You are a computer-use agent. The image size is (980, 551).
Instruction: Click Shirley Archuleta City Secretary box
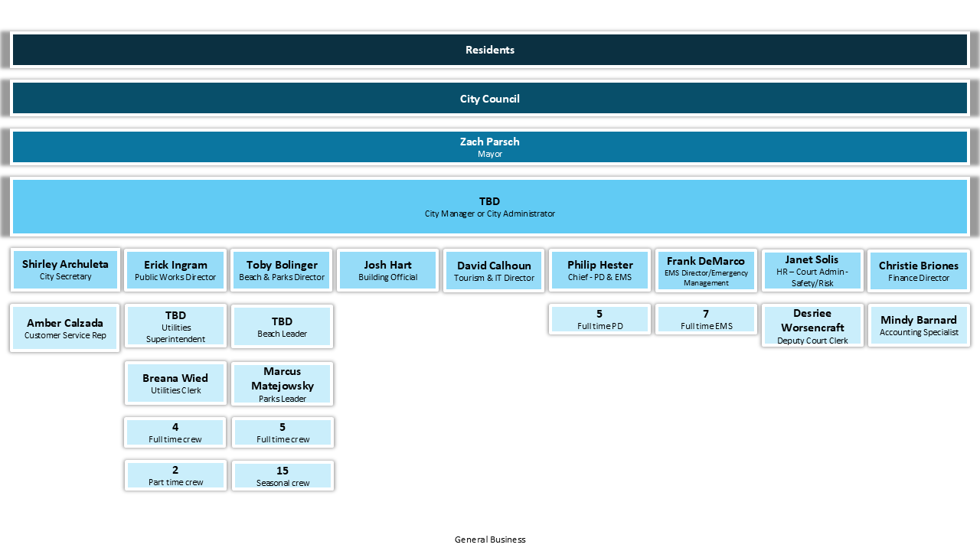click(65, 269)
